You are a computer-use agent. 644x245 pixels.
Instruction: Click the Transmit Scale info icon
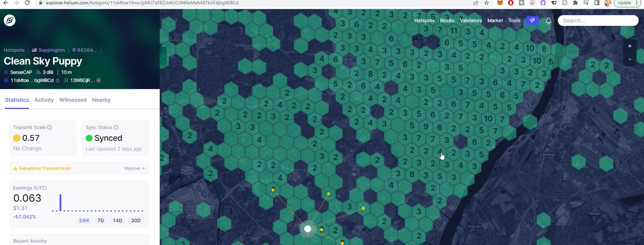tap(49, 128)
